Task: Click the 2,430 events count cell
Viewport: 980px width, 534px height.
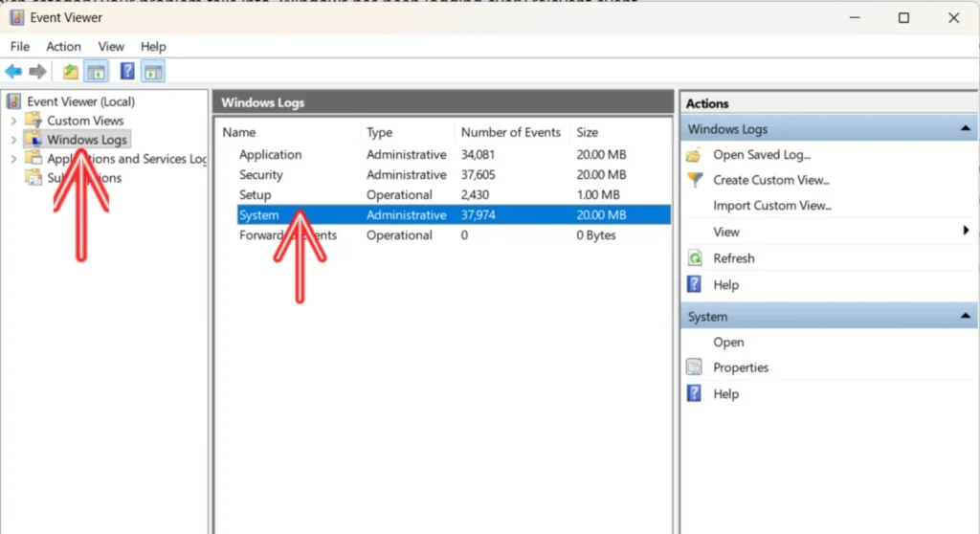Action: [x=475, y=194]
